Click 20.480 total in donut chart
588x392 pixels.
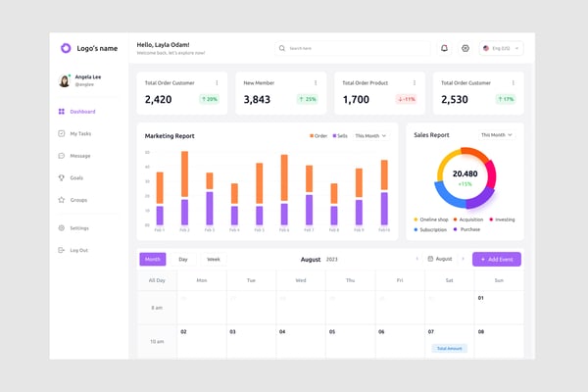click(465, 173)
